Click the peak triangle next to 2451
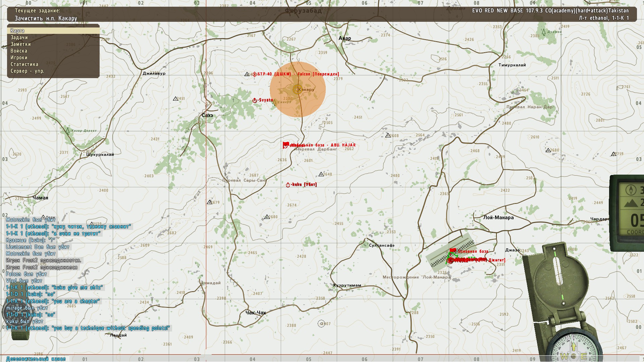644x362 pixels. coord(175,99)
